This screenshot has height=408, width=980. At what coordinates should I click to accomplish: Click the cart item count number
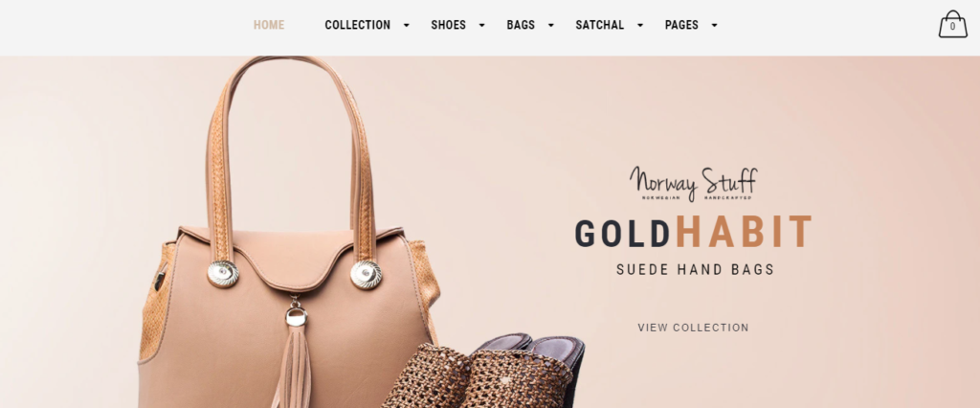(x=952, y=27)
